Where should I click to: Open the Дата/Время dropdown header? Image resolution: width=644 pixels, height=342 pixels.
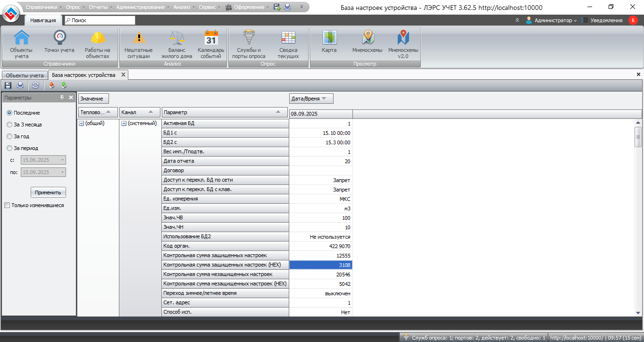point(311,99)
